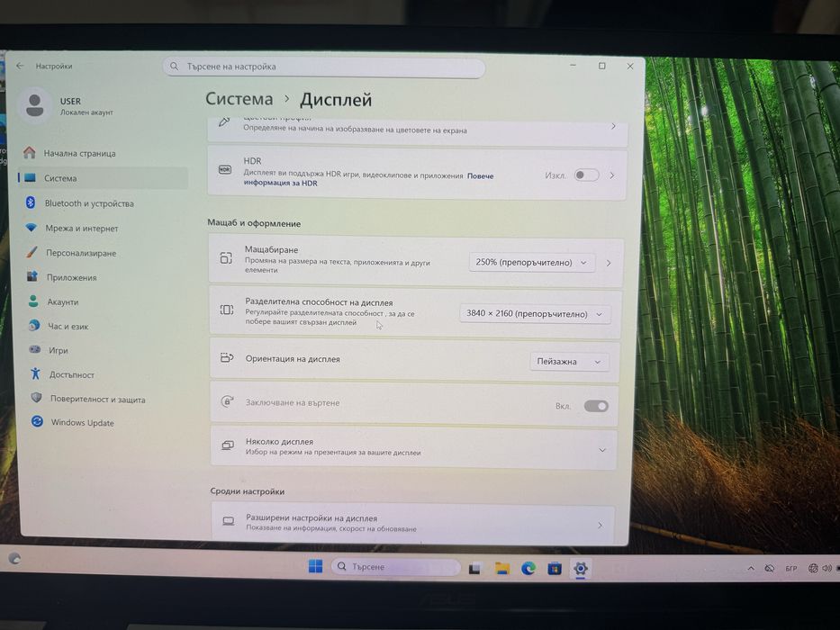This screenshot has width=840, height=630.
Task: Open Разширени настройки на дисплея
Action: click(x=413, y=523)
